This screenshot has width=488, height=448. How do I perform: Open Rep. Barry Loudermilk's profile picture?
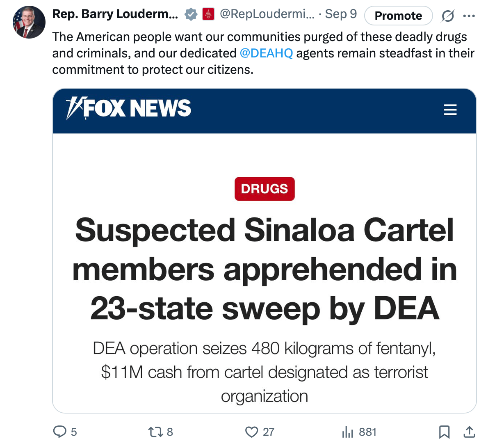pyautogui.click(x=29, y=22)
